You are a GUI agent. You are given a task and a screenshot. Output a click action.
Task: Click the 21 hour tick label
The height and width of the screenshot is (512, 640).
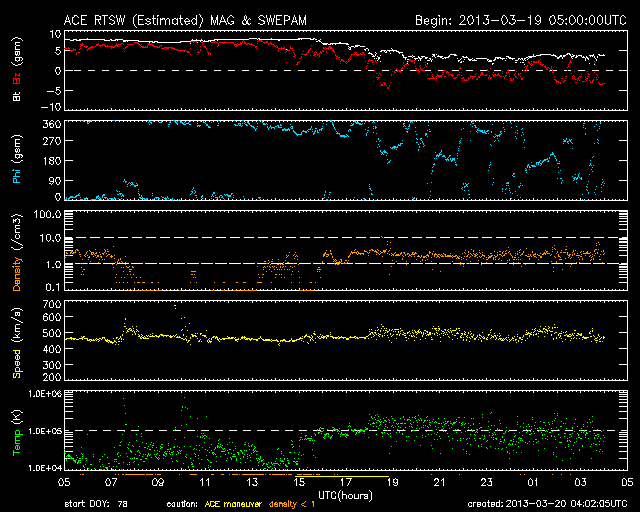(x=440, y=483)
